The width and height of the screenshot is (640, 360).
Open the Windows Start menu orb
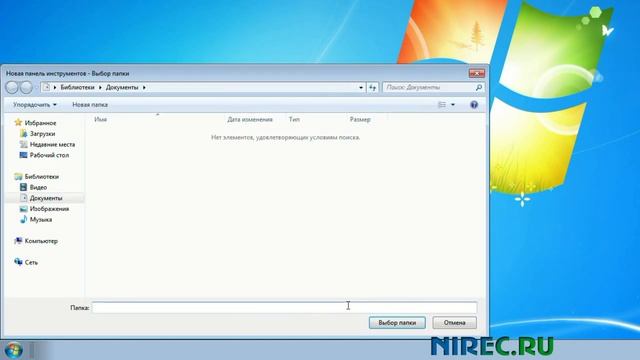[x=14, y=350]
